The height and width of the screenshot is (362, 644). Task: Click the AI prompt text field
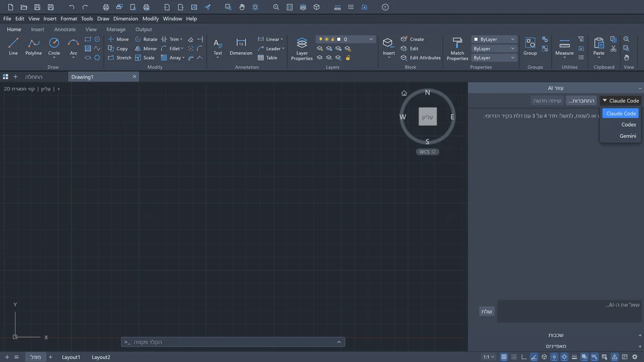coord(569,311)
